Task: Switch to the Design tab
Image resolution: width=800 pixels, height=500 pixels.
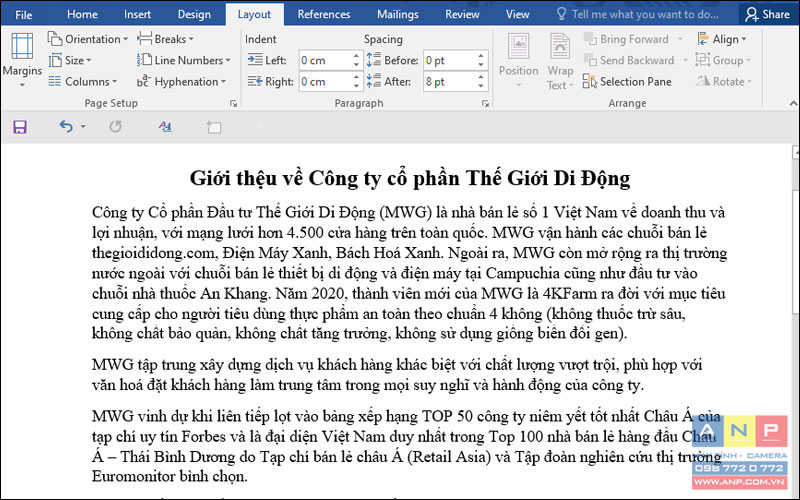Action: point(194,14)
